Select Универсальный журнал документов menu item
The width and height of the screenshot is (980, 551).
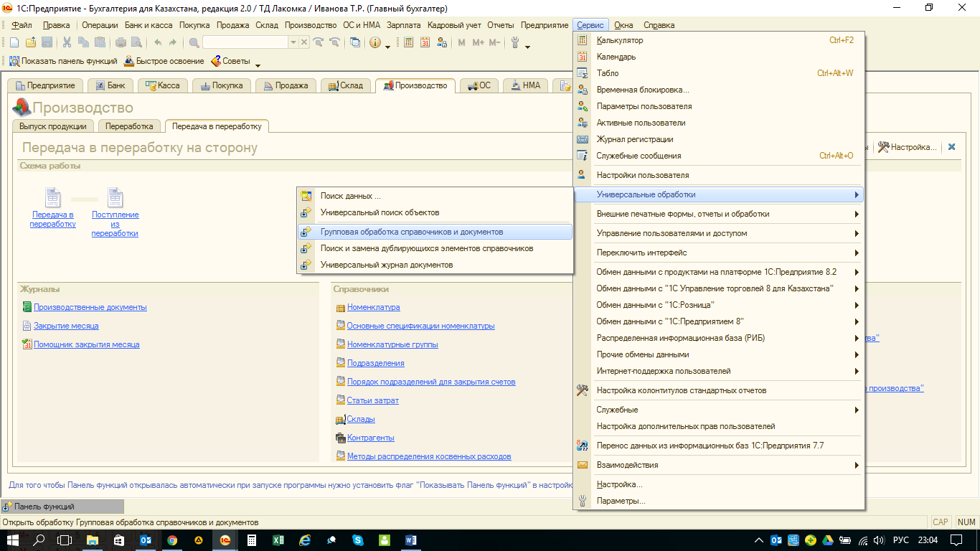click(x=435, y=265)
